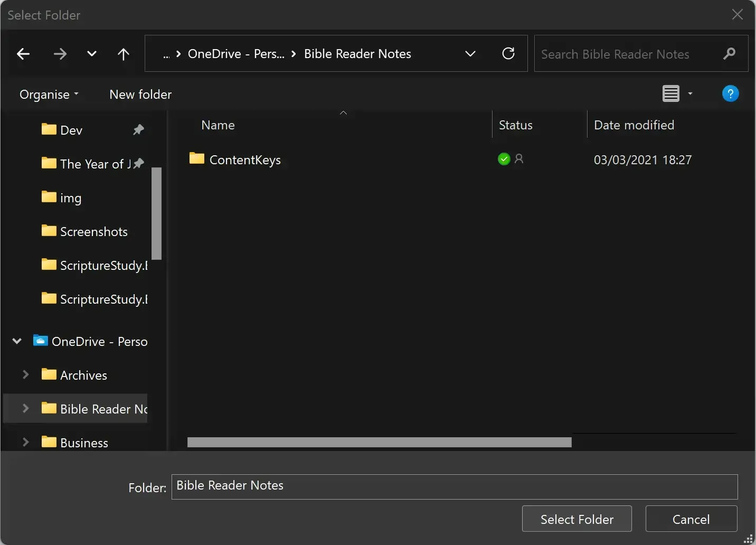Click the shared person icon on ContentKeys row

[519, 159]
